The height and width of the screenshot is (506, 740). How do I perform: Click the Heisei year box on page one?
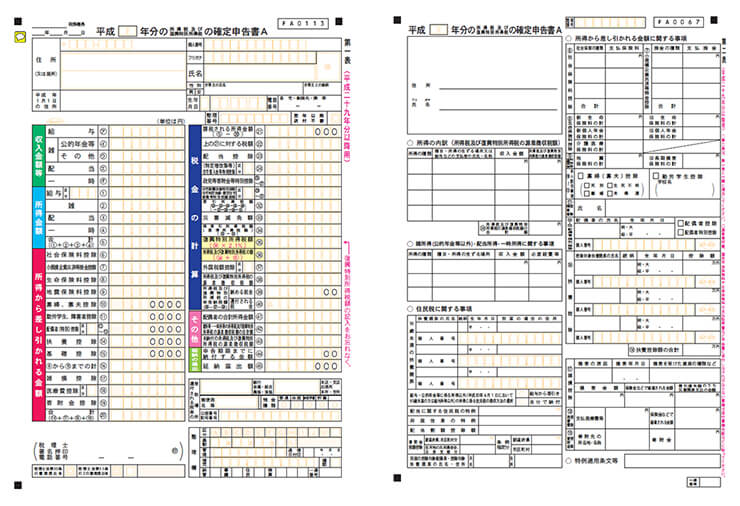pos(127,32)
